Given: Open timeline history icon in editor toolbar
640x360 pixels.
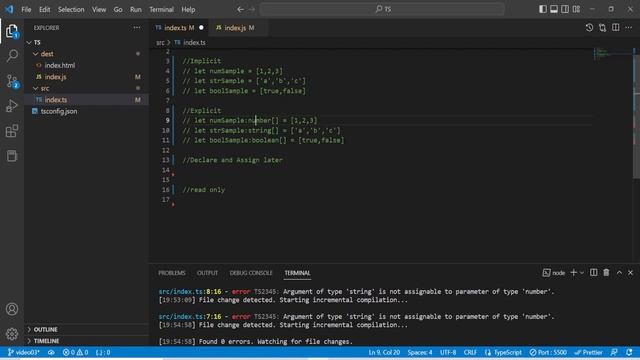Looking at the screenshot, I should click(x=589, y=28).
